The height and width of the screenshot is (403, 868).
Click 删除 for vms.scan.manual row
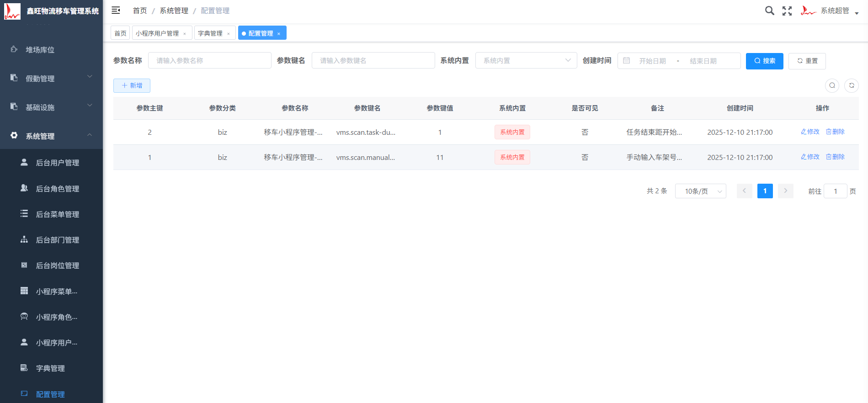[x=835, y=157]
